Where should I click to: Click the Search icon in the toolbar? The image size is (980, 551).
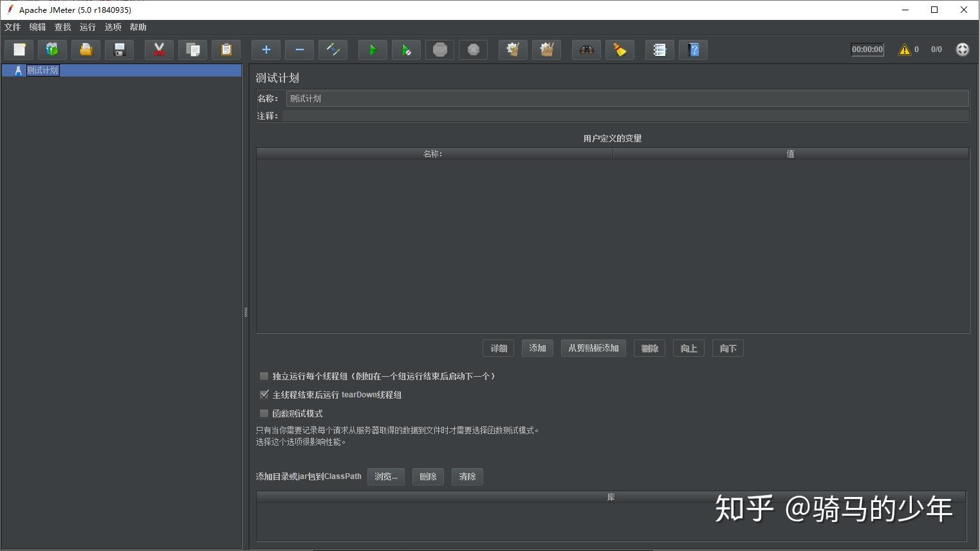pos(586,49)
